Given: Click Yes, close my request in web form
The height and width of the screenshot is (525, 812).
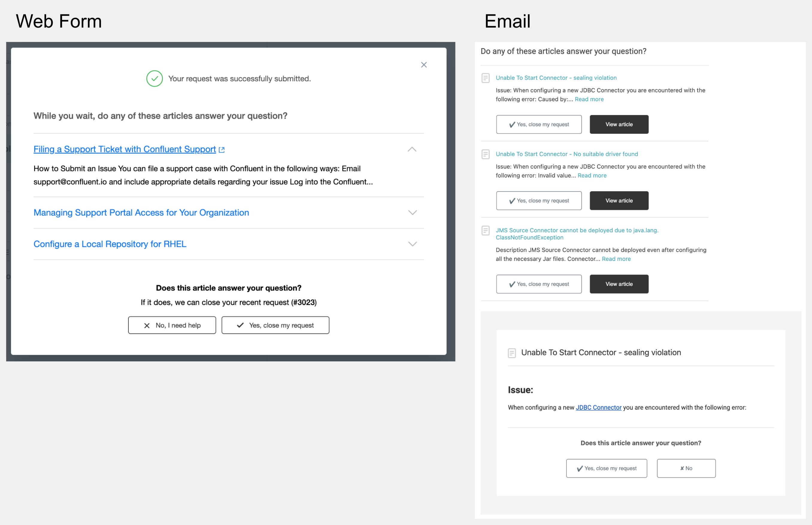Looking at the screenshot, I should [275, 325].
